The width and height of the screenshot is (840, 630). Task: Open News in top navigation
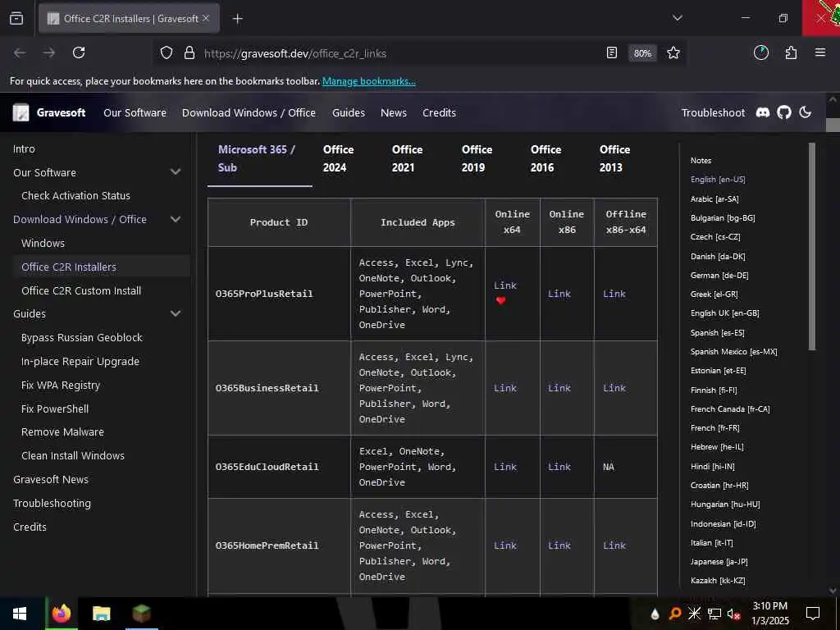394,112
